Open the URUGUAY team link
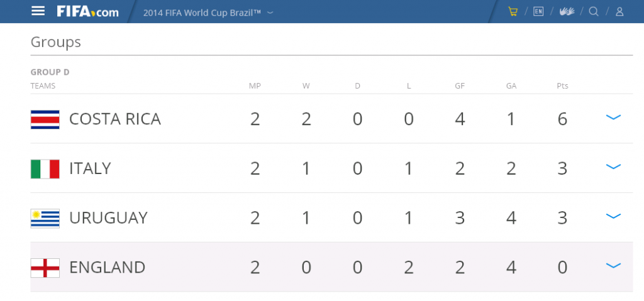The width and height of the screenshot is (644, 301). [108, 218]
